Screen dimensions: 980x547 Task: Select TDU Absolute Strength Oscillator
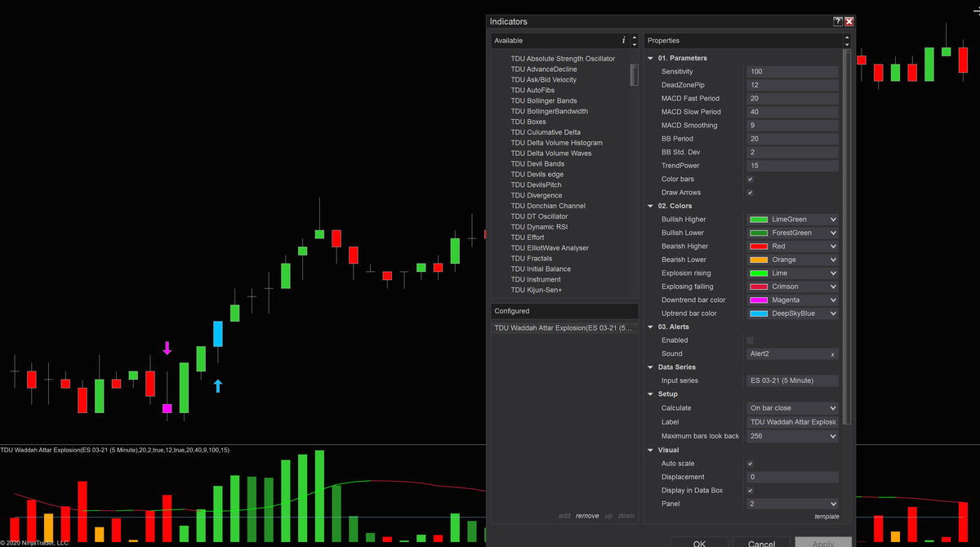coord(563,59)
